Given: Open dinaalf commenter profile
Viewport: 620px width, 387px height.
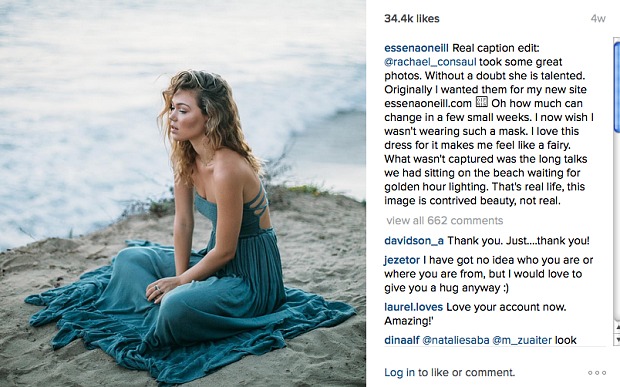Looking at the screenshot, I should 402,340.
